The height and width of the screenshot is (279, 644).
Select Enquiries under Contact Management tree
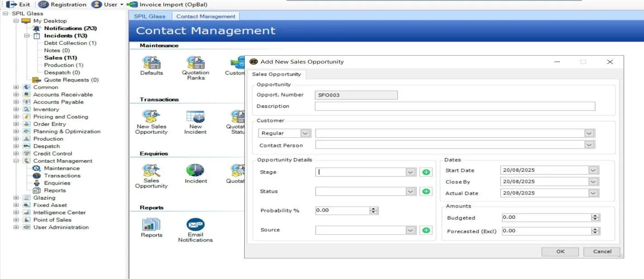click(57, 183)
